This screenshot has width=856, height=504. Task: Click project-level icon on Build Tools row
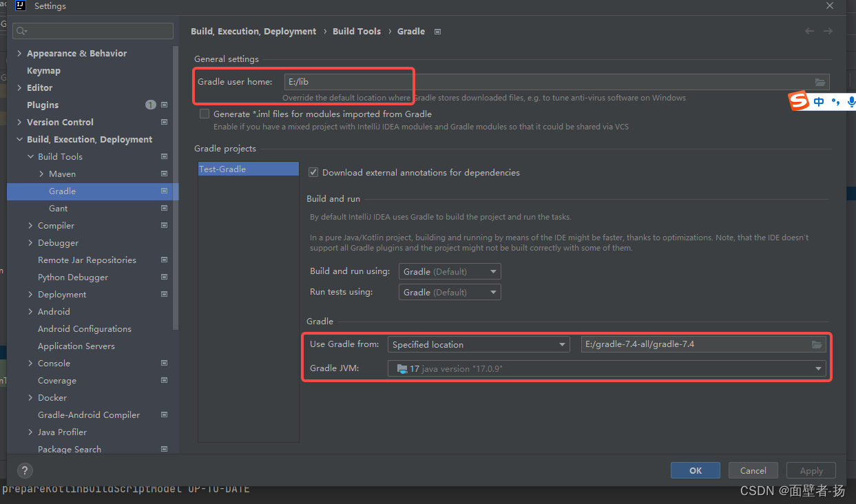click(164, 156)
